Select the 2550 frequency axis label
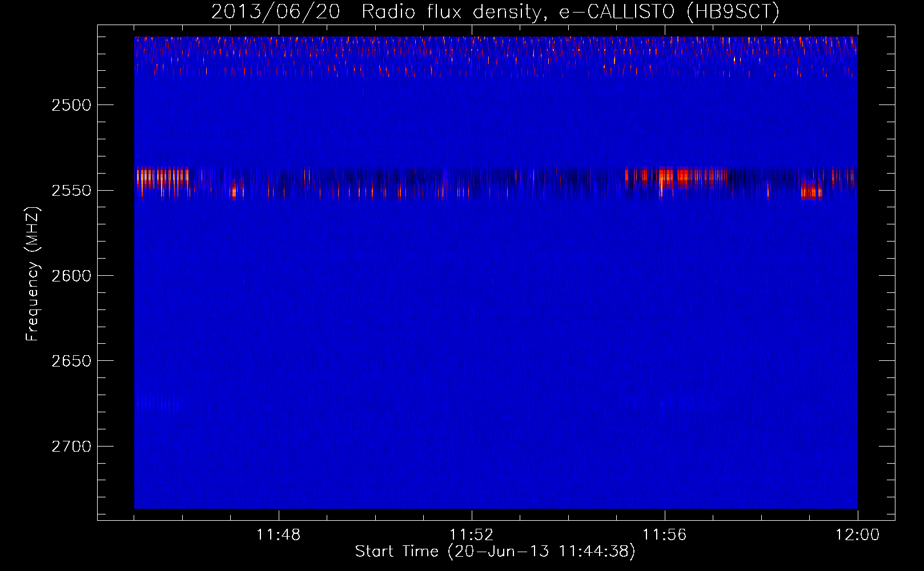The image size is (924, 571). 71,191
